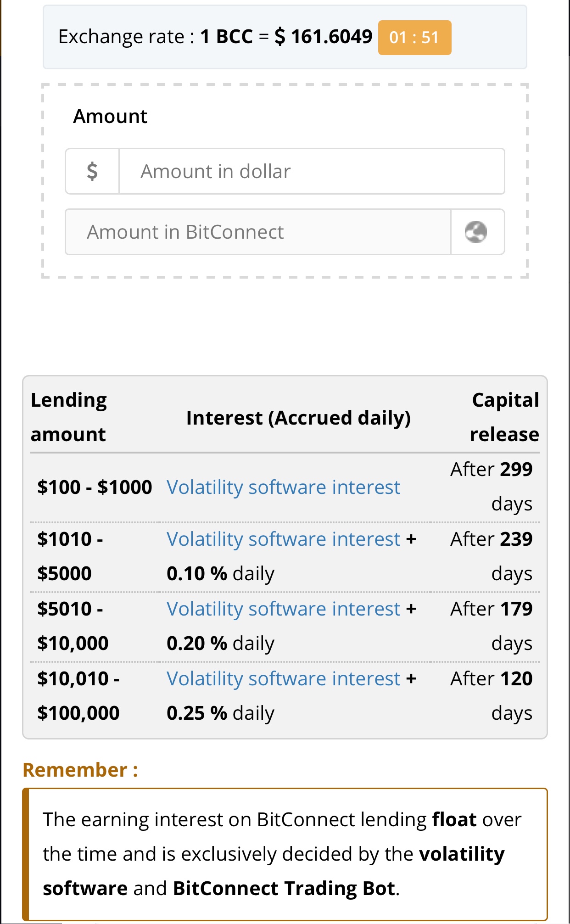
Task: Click the 0.25 % daily interest text
Action: tap(220, 713)
